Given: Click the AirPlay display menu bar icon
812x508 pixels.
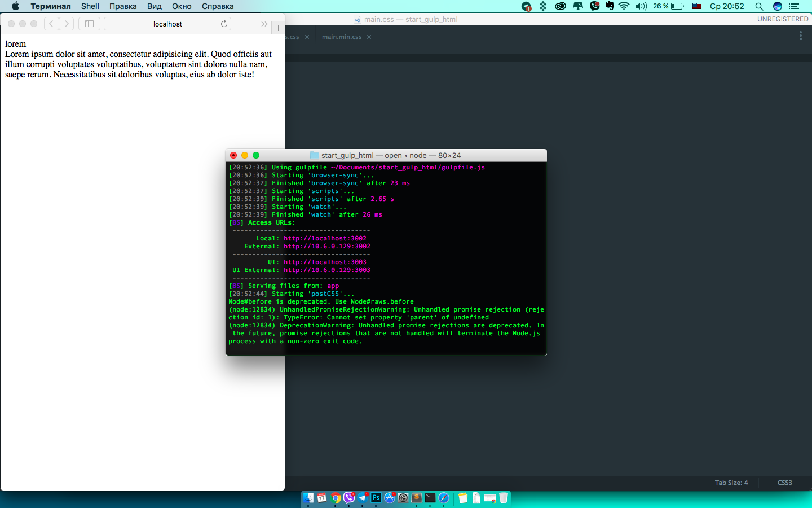Looking at the screenshot, I should pos(578,6).
